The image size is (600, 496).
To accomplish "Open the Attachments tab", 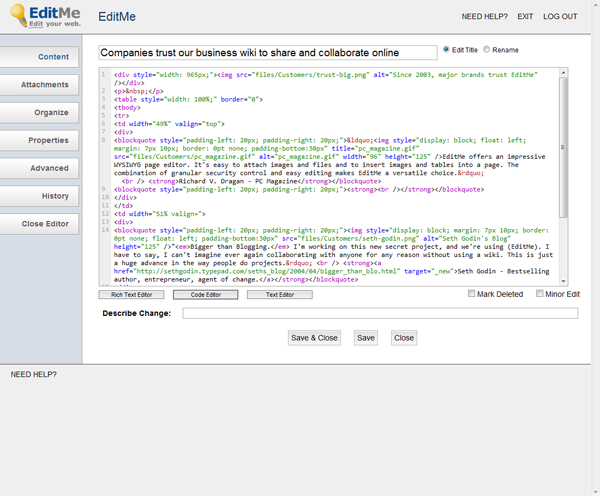I will pyautogui.click(x=39, y=85).
